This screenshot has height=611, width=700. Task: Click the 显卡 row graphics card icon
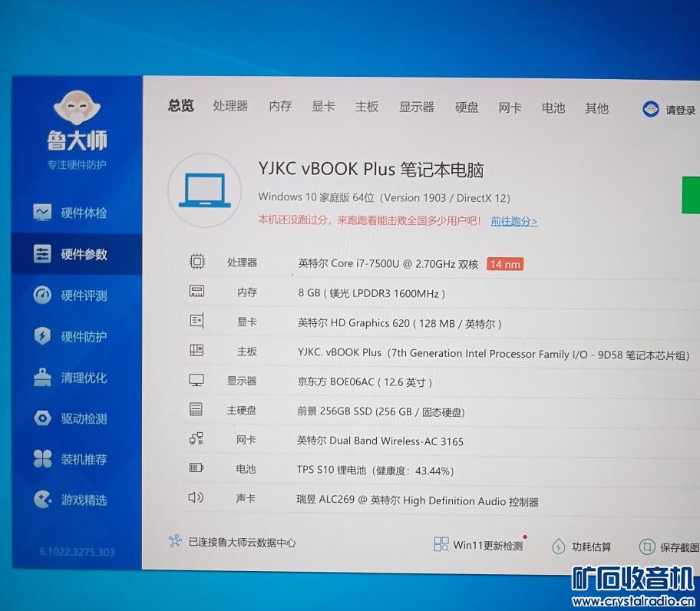pyautogui.click(x=196, y=320)
